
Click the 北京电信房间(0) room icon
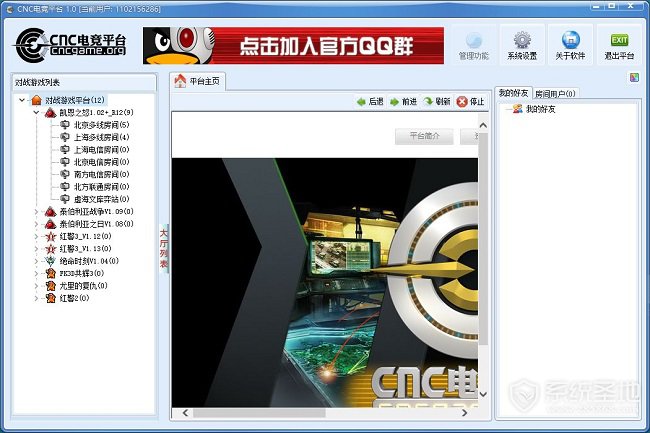[x=65, y=162]
